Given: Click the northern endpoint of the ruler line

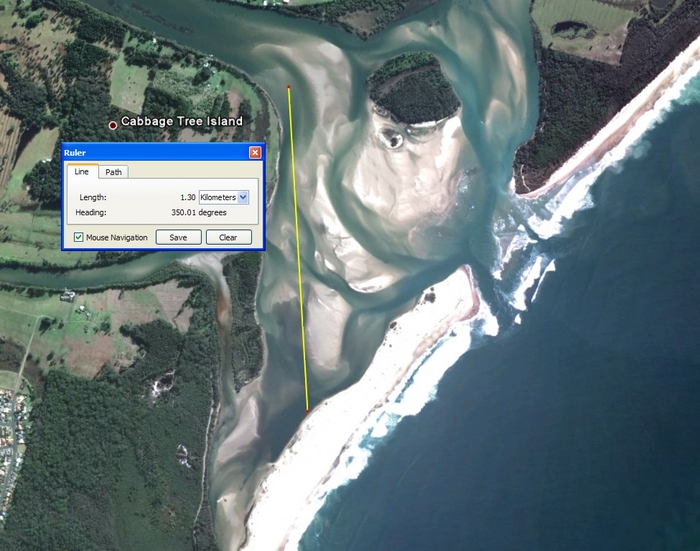Looking at the screenshot, I should pos(289,87).
